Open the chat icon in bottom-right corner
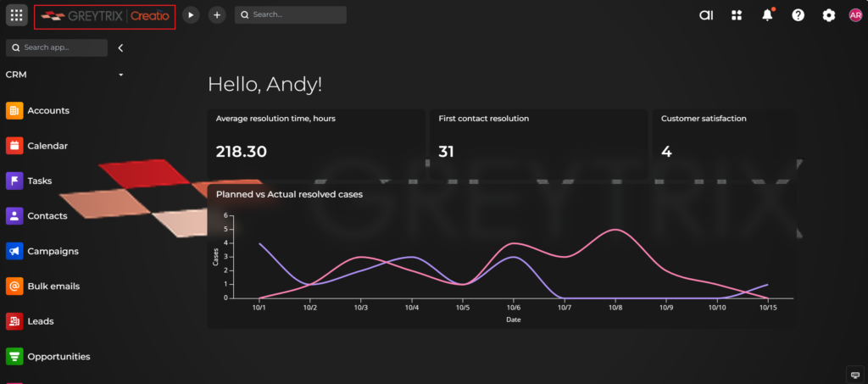 [855, 374]
